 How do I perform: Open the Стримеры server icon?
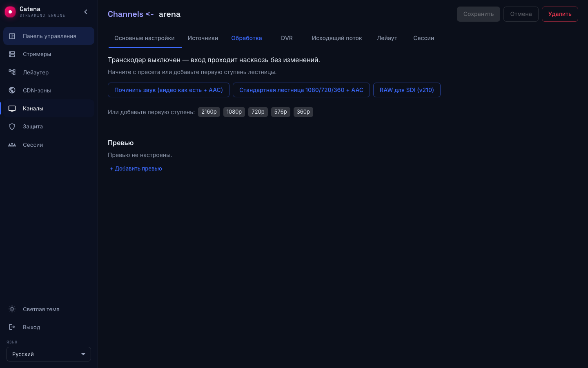[12, 54]
